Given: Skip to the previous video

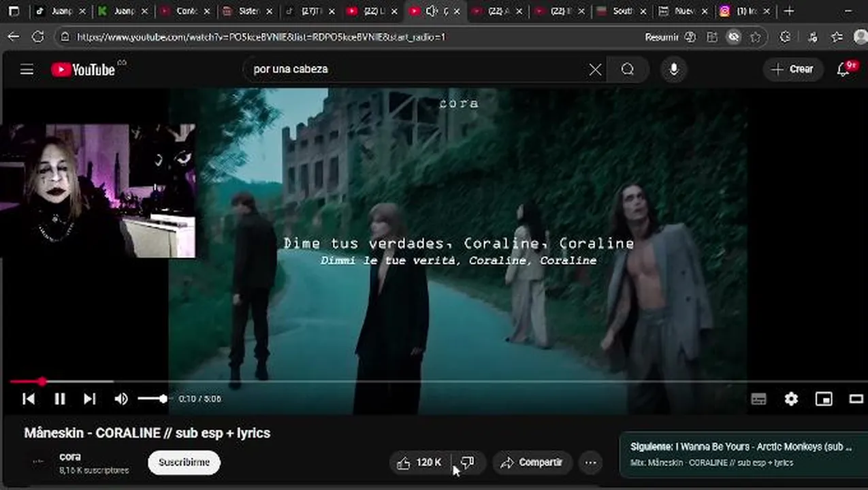Looking at the screenshot, I should coord(29,399).
